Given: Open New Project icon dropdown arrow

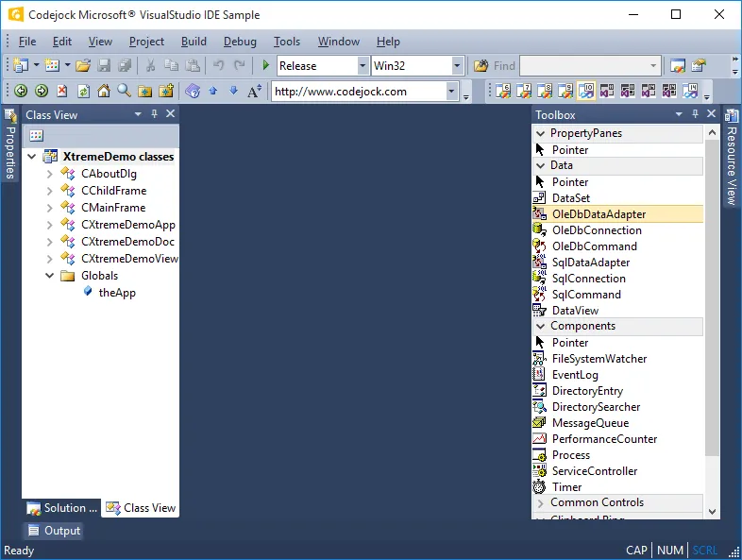Looking at the screenshot, I should pos(36,65).
